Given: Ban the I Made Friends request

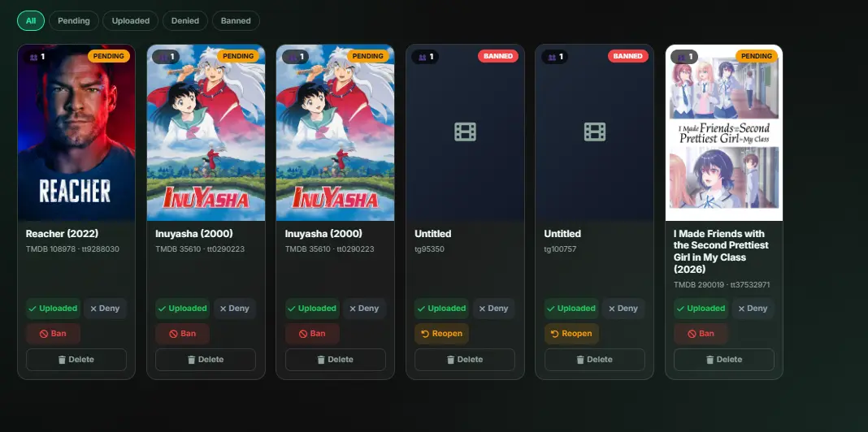Looking at the screenshot, I should [701, 334].
